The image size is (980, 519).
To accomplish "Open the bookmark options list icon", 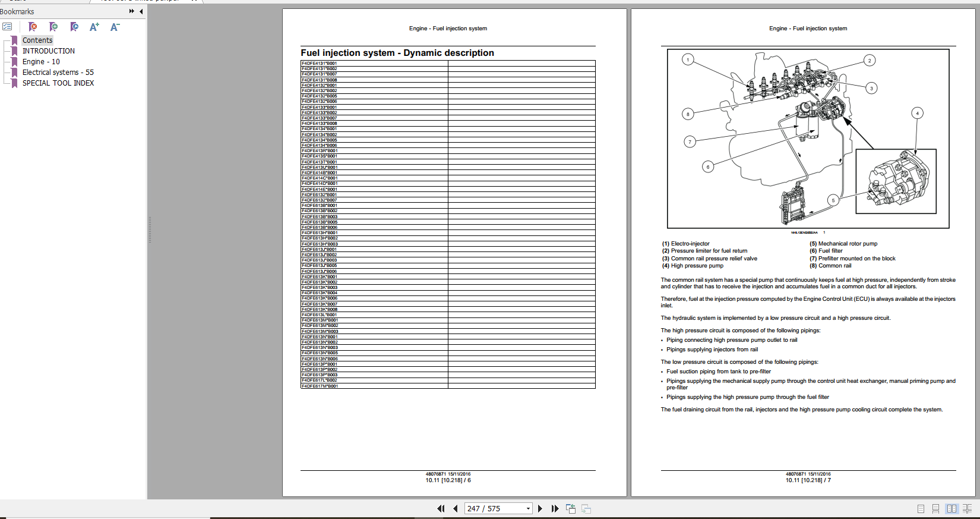I will 7,27.
